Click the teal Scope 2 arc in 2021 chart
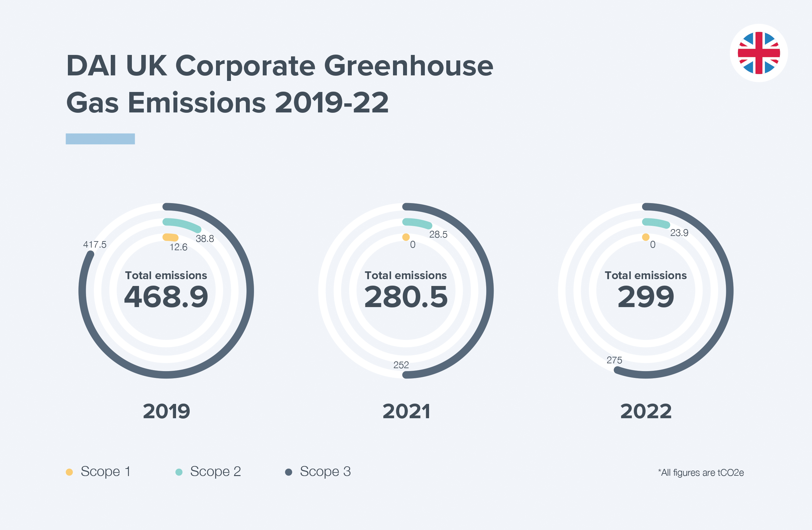 [x=417, y=223]
